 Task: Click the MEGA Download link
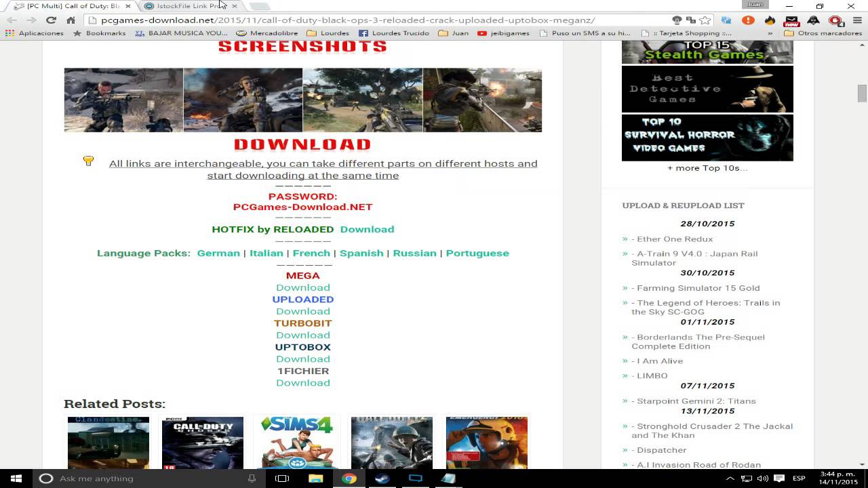303,287
